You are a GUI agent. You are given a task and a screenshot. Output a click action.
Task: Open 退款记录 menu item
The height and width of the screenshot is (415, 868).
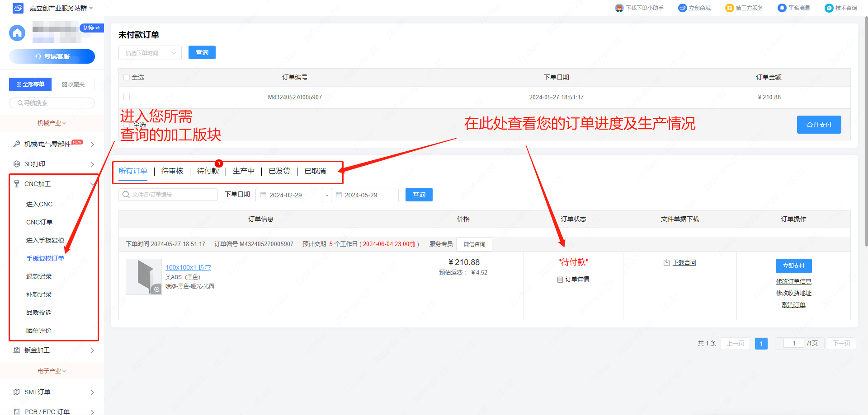coord(39,276)
